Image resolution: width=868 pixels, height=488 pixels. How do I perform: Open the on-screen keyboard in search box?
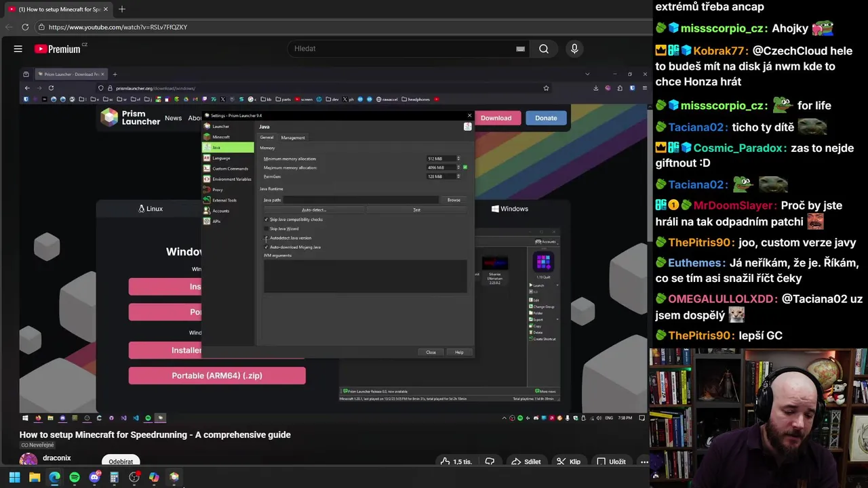pos(520,49)
